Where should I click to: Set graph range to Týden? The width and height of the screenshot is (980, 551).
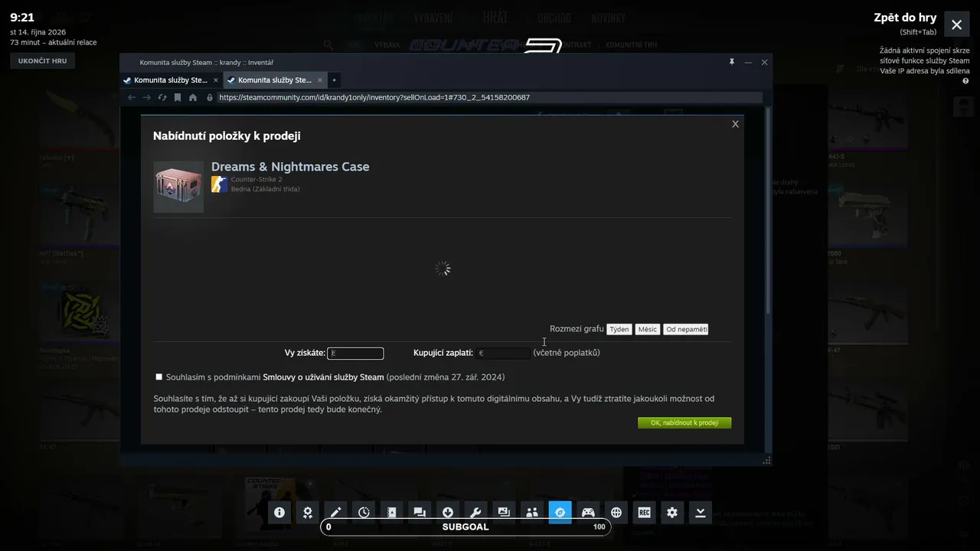[x=619, y=329]
